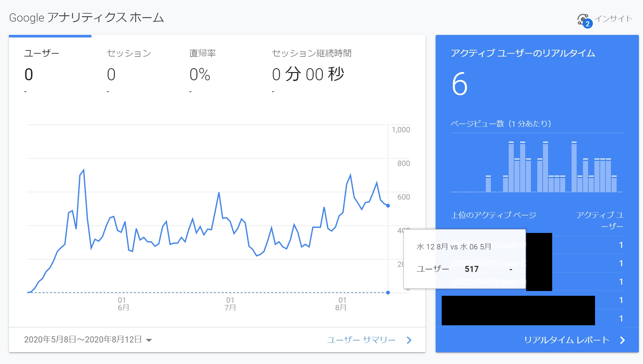Click the baseline comparison end point

tap(388, 293)
